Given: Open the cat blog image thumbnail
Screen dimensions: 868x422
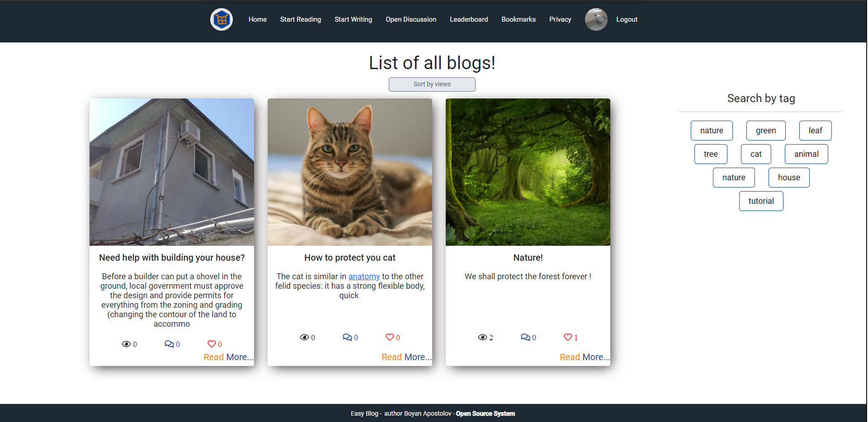Looking at the screenshot, I should [349, 172].
